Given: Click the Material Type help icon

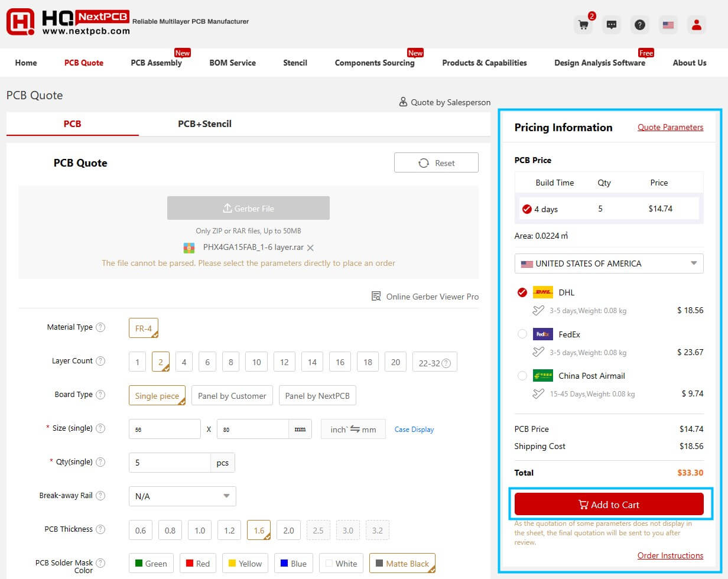Looking at the screenshot, I should click(x=100, y=327).
